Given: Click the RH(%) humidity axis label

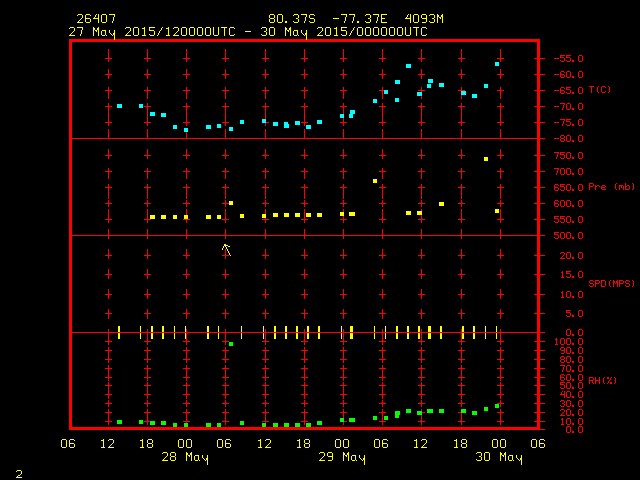Looking at the screenshot, I should pyautogui.click(x=603, y=382).
